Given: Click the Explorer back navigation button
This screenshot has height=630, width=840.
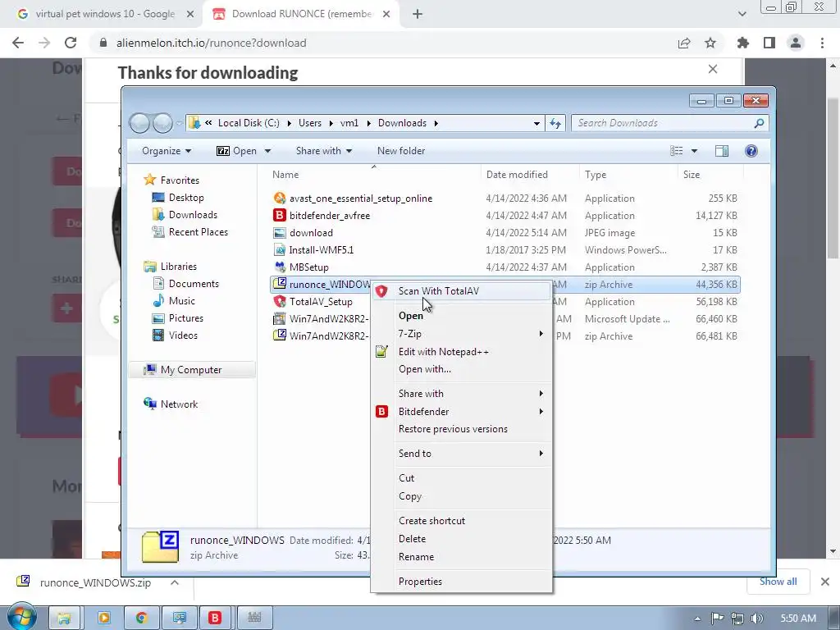Looking at the screenshot, I should point(139,123).
